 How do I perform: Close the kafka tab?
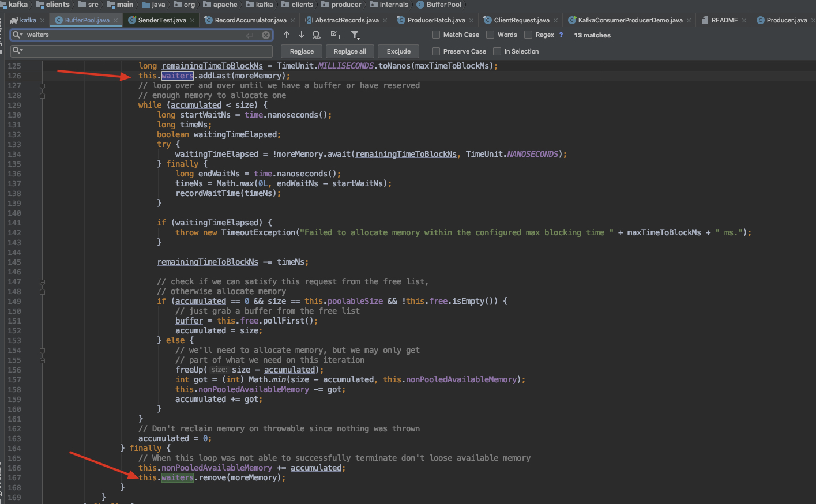click(42, 20)
